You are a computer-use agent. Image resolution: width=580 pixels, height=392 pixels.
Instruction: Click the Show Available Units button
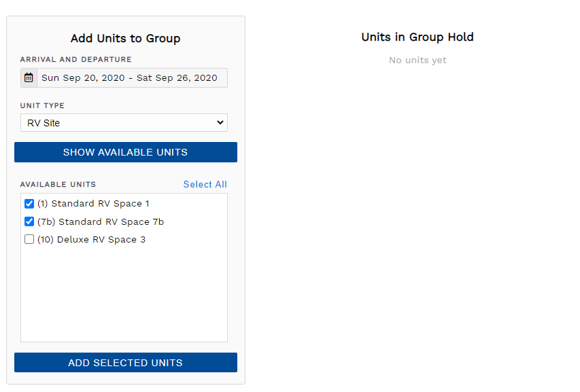tap(125, 152)
